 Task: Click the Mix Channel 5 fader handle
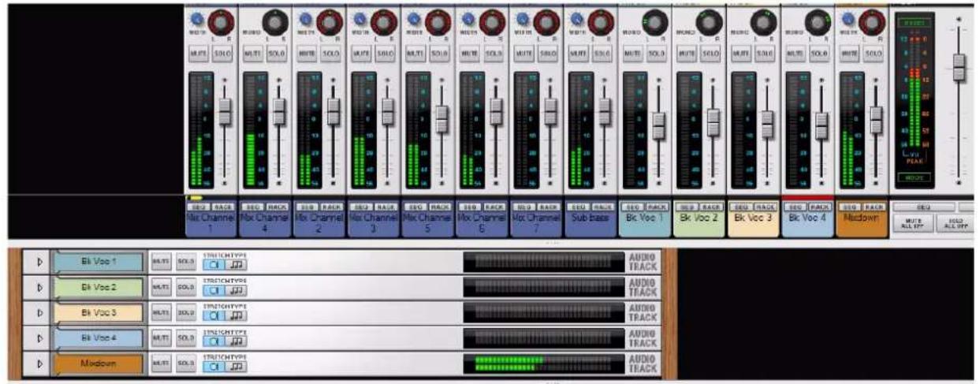(x=442, y=119)
